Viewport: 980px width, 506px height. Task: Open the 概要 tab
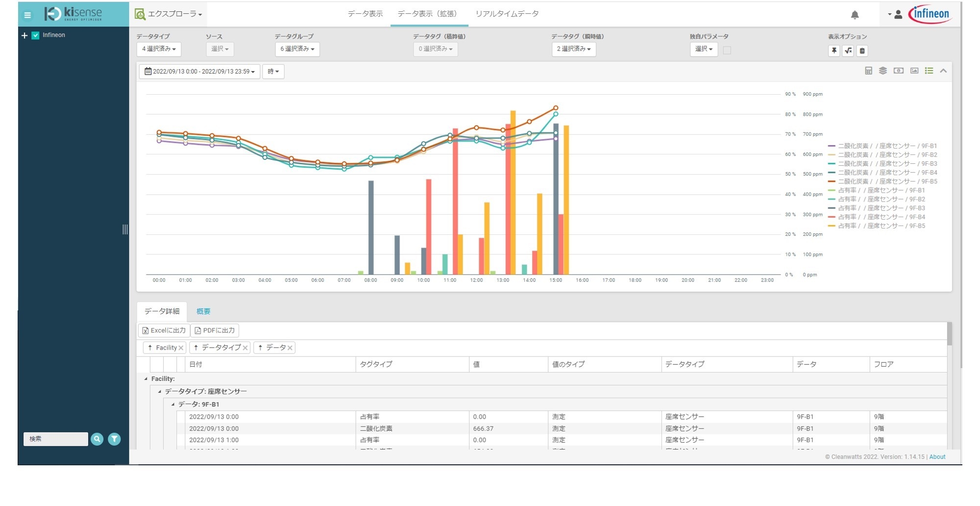pos(203,311)
